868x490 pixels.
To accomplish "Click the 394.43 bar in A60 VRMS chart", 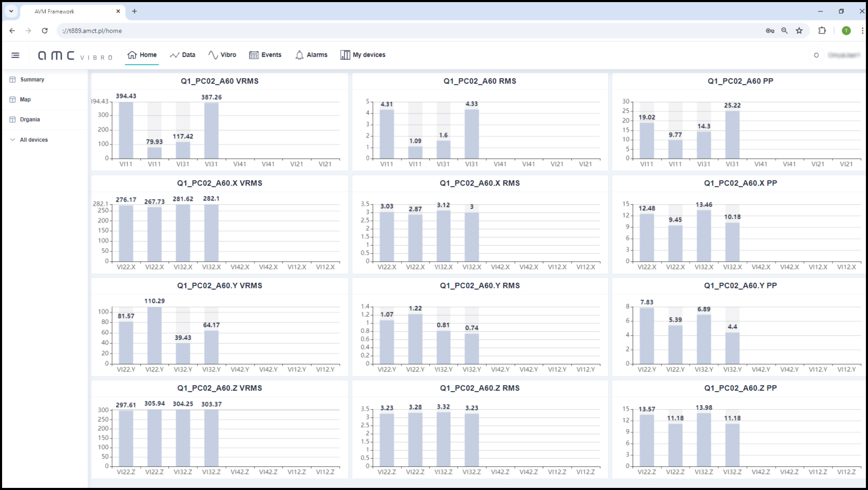I will point(126,130).
